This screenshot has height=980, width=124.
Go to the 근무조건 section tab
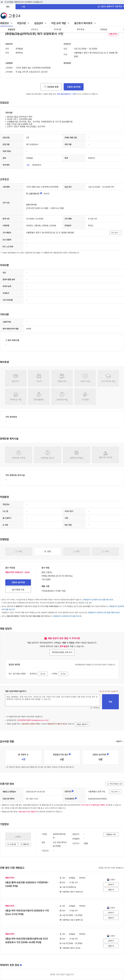(x=34, y=29)
